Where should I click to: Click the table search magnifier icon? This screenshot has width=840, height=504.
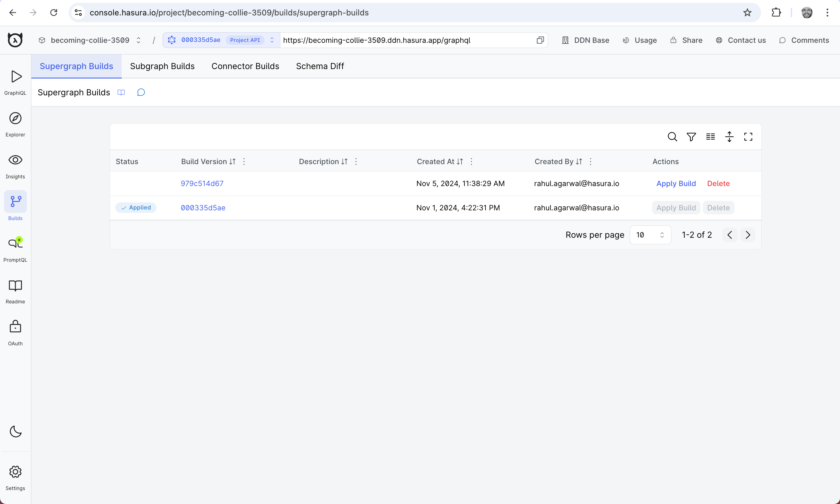672,137
